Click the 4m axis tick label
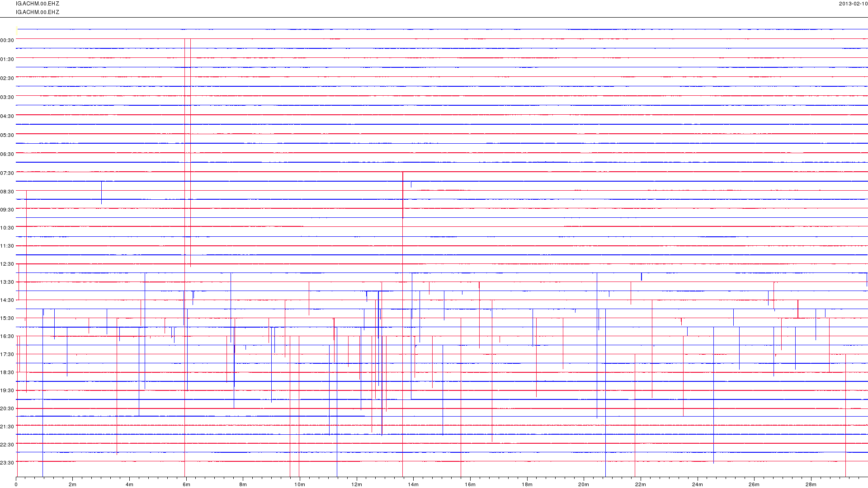 click(x=130, y=484)
